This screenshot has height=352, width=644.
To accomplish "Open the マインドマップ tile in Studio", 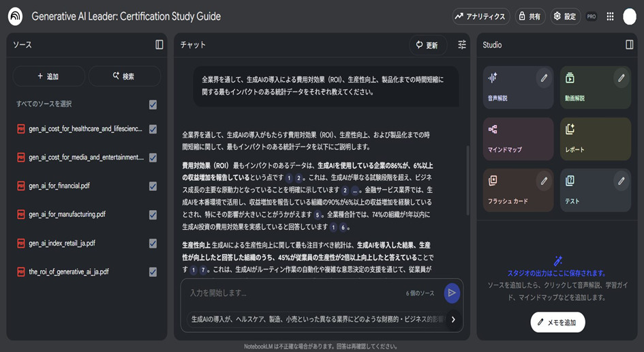I will pyautogui.click(x=518, y=138).
